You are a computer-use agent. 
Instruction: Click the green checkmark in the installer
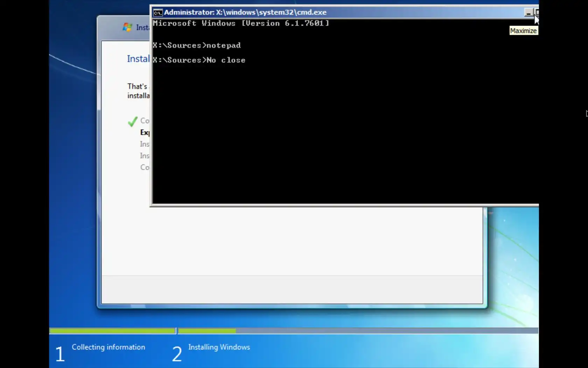point(133,121)
